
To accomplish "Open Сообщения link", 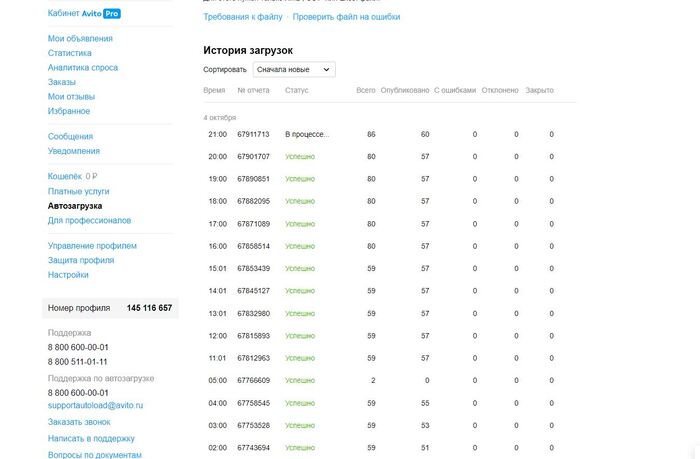I will pyautogui.click(x=70, y=136).
